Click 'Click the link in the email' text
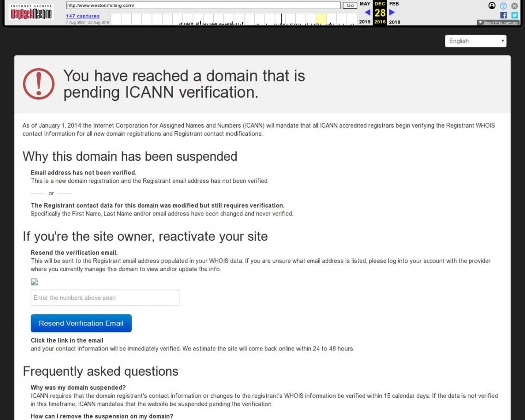Viewport: 525px width, 420px height. [67, 340]
